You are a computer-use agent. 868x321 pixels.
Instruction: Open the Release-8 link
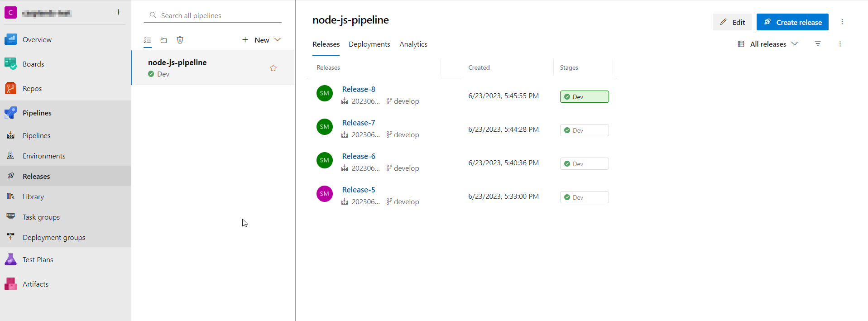[359, 89]
